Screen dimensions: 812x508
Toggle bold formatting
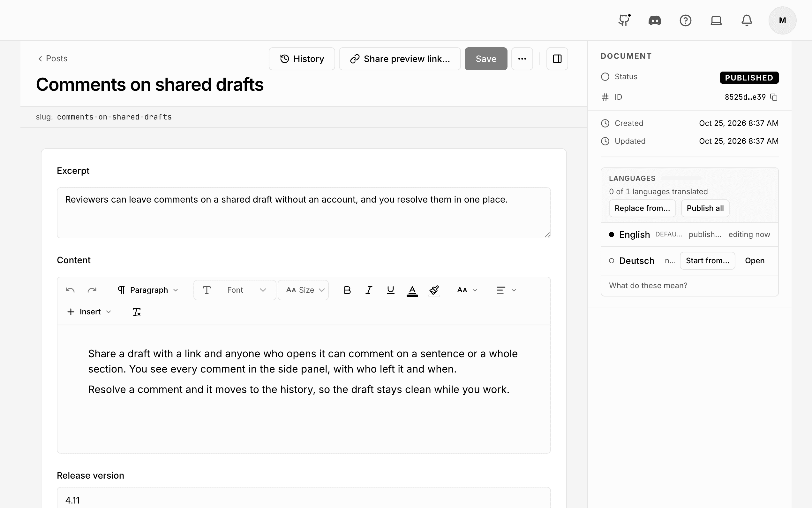click(347, 290)
